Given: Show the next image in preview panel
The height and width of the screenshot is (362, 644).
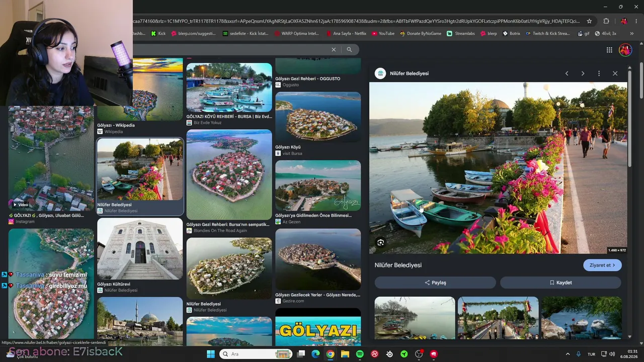Looking at the screenshot, I should [x=583, y=73].
